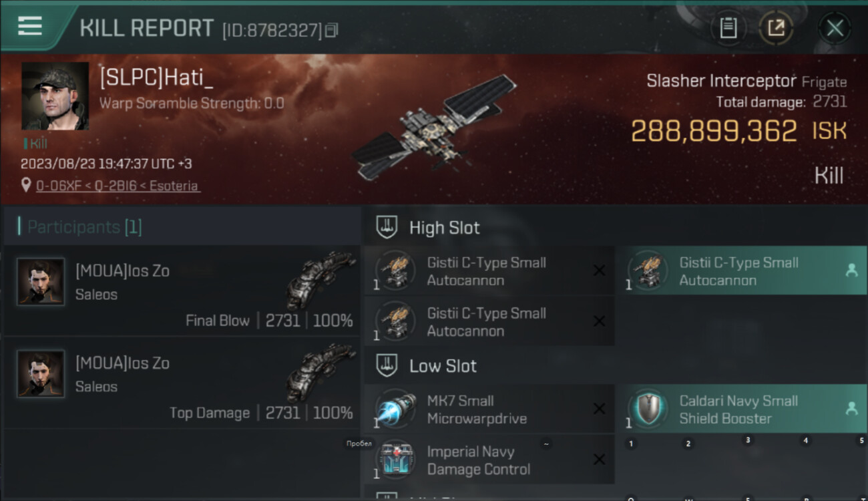Viewport: 868px width, 501px height.
Task: Click the clipboard report icon in header
Action: 728,28
